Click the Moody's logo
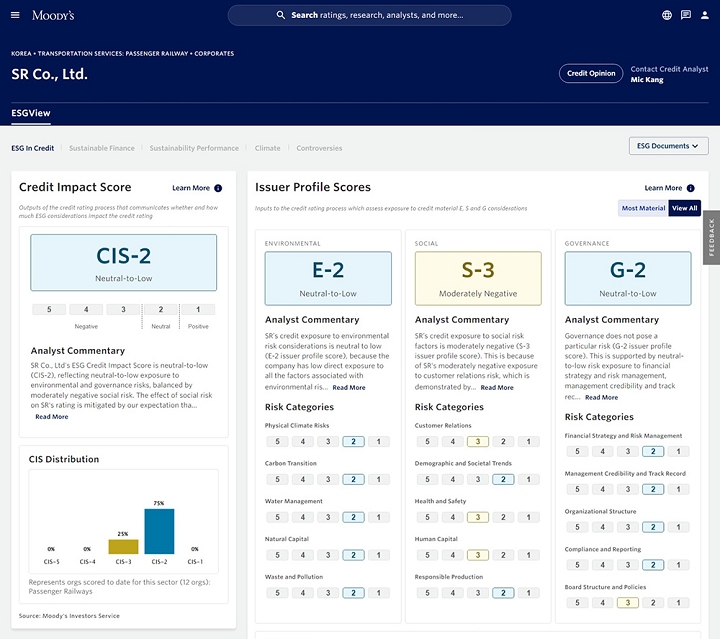 coord(53,15)
